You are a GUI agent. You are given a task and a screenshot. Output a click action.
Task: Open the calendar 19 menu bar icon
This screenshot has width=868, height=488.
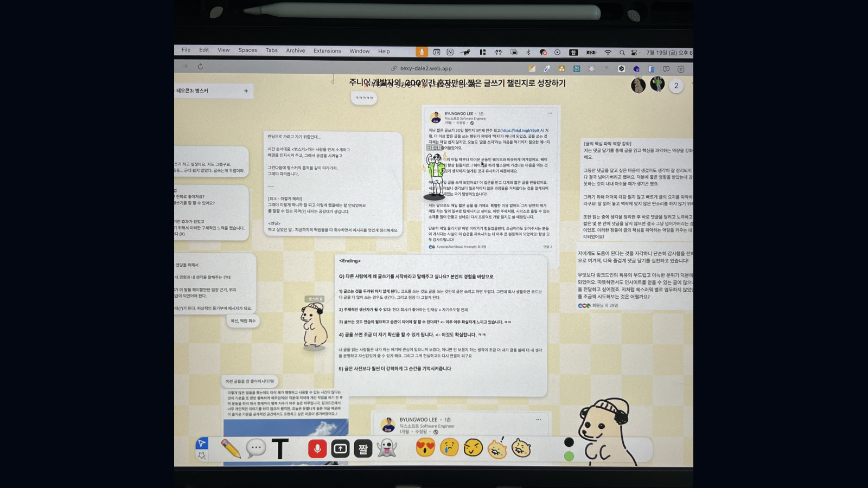(437, 52)
